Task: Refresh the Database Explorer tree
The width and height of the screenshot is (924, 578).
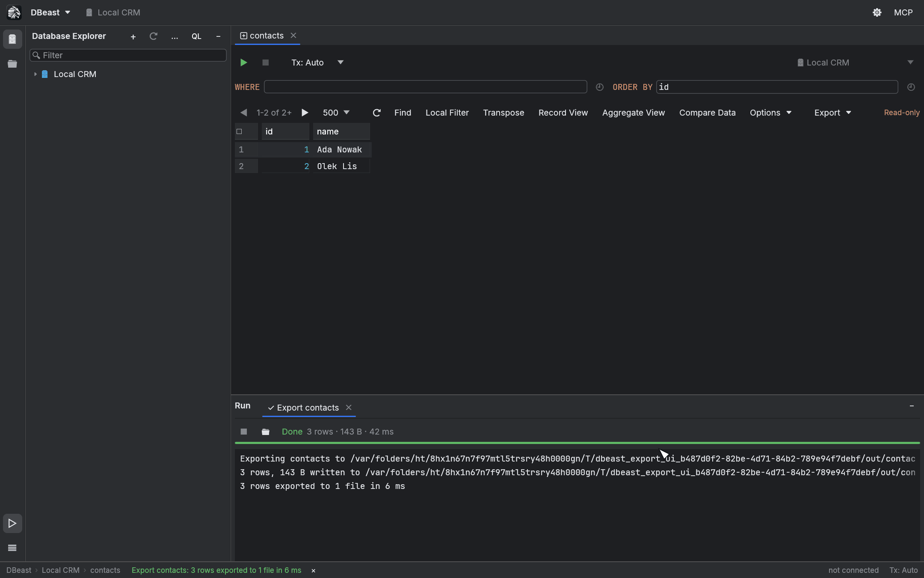Action: 154,36
